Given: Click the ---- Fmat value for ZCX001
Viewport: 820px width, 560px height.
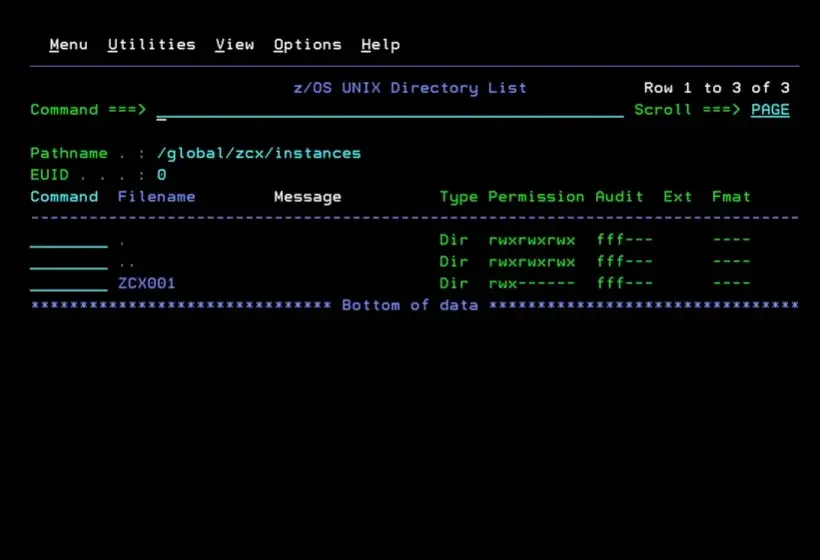Looking at the screenshot, I should coord(731,283).
